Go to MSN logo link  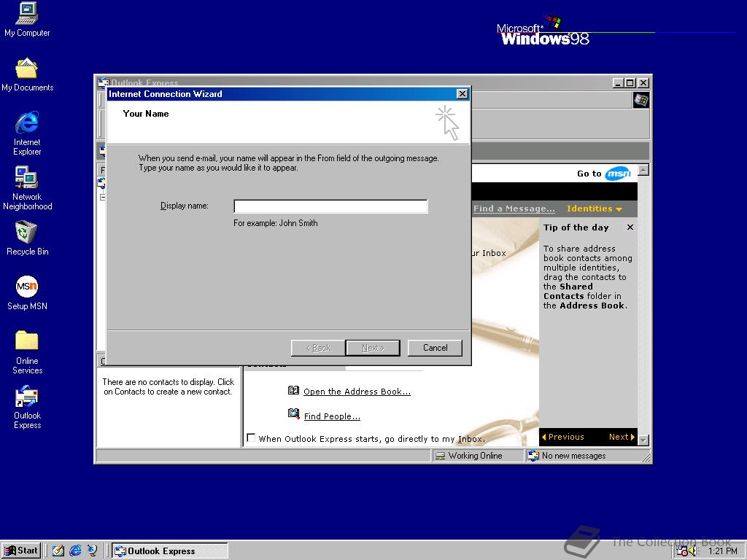tap(618, 174)
